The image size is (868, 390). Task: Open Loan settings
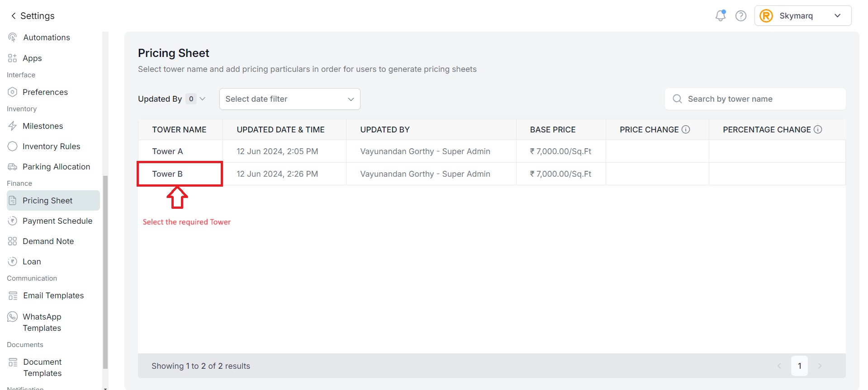[x=32, y=262]
